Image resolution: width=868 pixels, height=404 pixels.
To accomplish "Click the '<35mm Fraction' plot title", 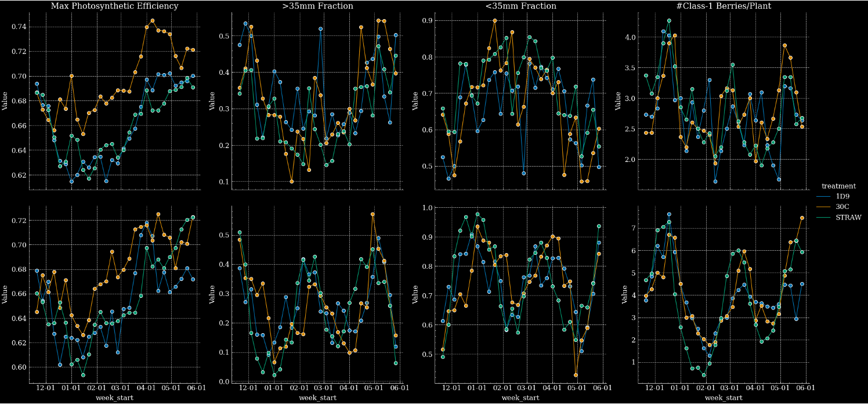I will coord(520,6).
